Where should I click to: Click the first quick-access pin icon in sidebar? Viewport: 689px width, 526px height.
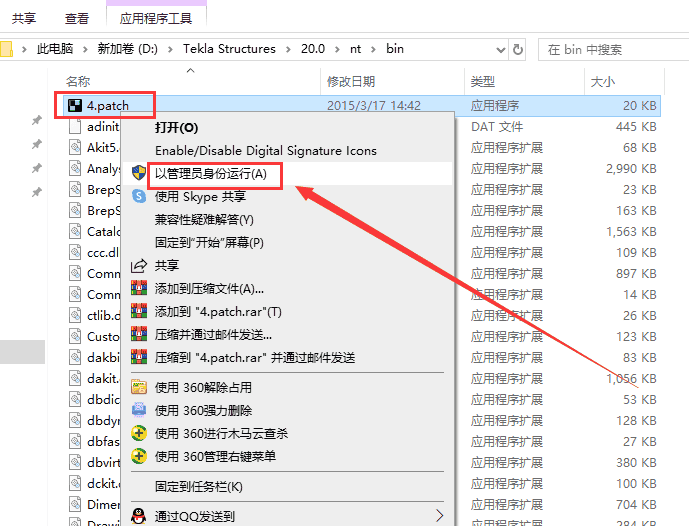point(37,120)
